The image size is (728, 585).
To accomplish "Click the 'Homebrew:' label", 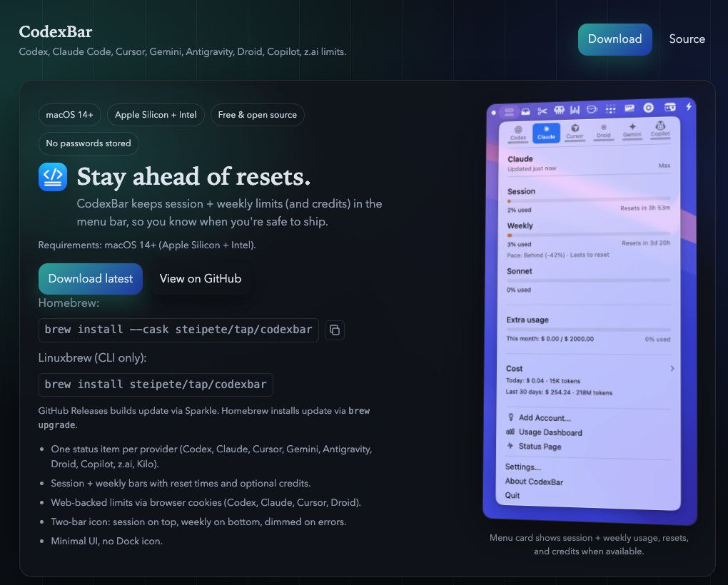I will pyautogui.click(x=69, y=303).
